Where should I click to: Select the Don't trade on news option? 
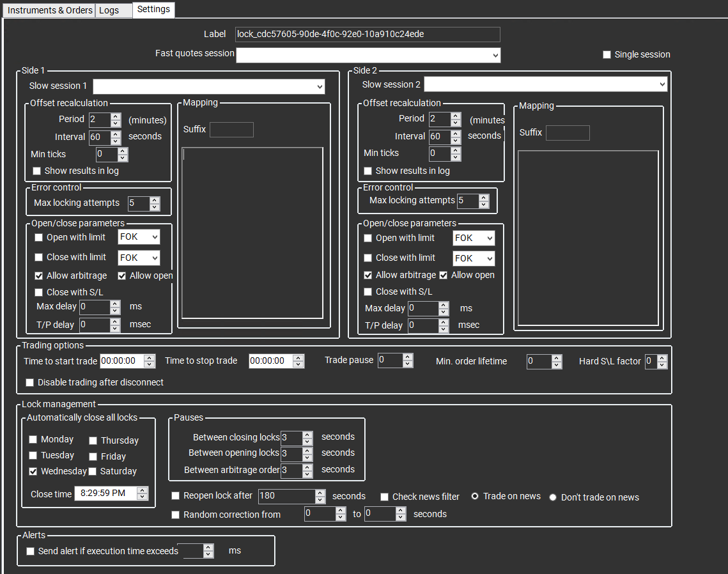click(x=553, y=497)
